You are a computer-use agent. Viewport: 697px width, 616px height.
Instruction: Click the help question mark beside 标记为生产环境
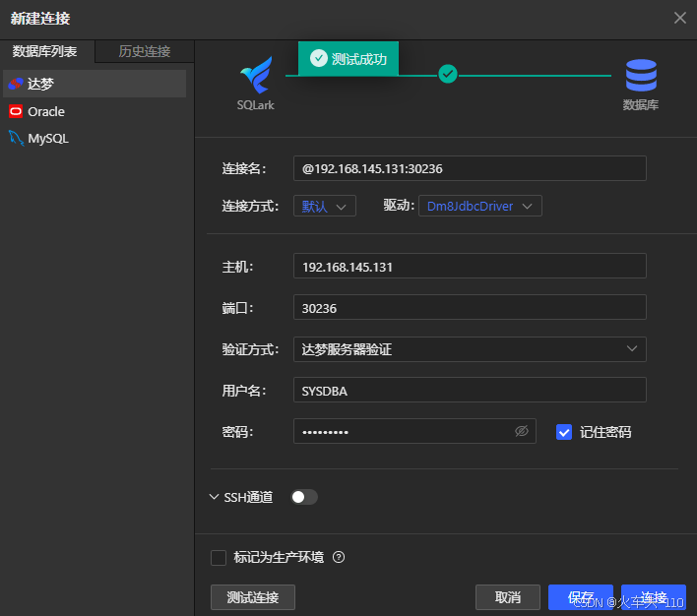[339, 557]
